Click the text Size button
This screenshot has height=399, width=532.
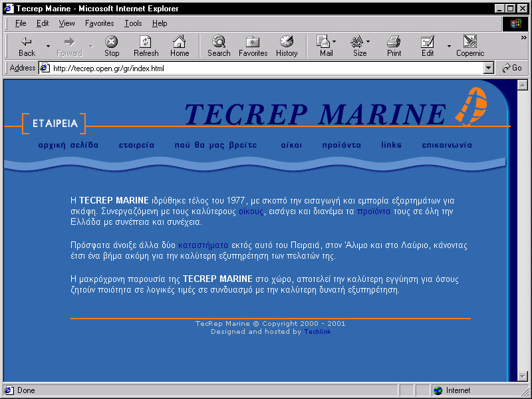click(360, 46)
